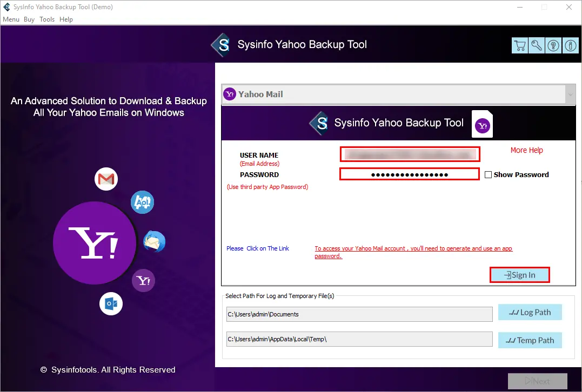Open the app password generation link
This screenshot has width=582, height=392.
point(413,249)
